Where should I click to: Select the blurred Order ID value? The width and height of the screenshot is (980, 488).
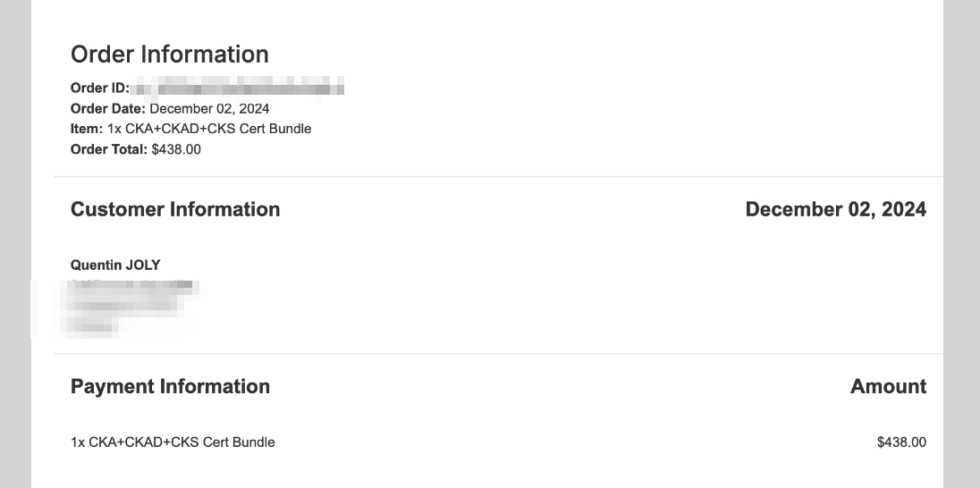tap(238, 88)
